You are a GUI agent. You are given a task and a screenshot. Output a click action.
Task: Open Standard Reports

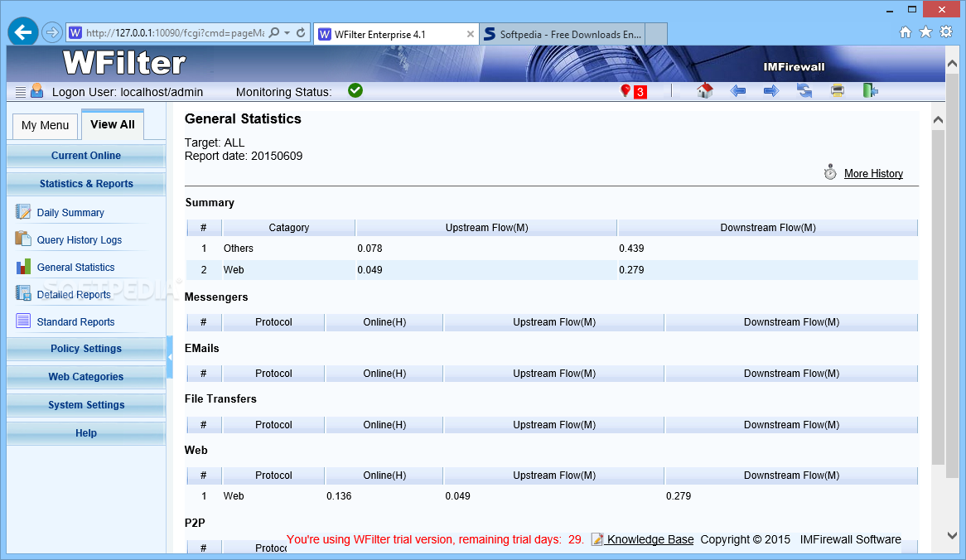(75, 322)
